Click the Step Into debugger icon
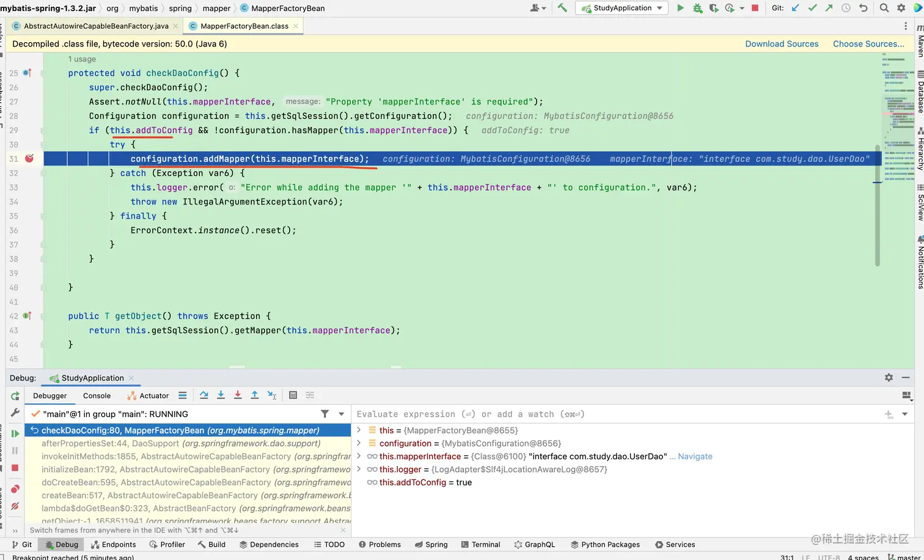 tap(221, 395)
